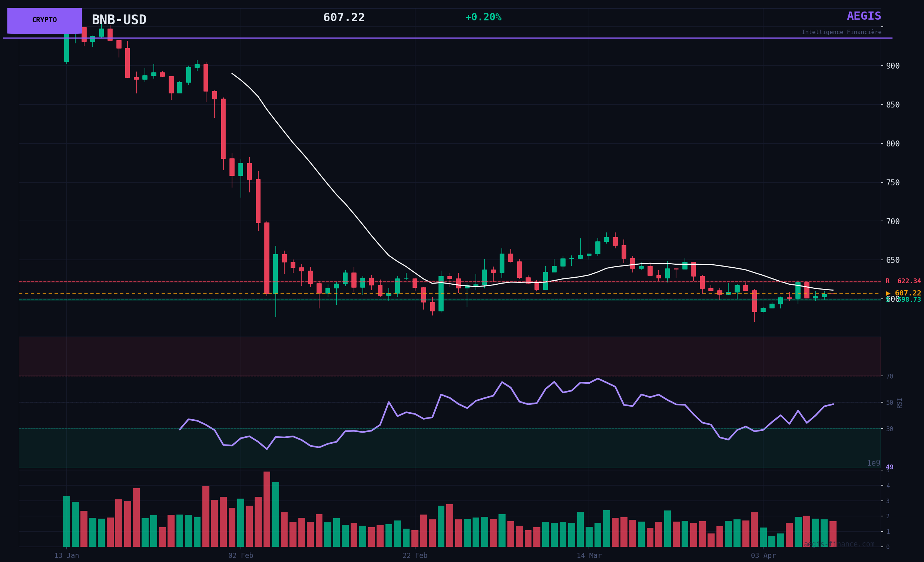Click the 14 Mar date label
Viewport: 924px width, 562px height.
coord(589,556)
